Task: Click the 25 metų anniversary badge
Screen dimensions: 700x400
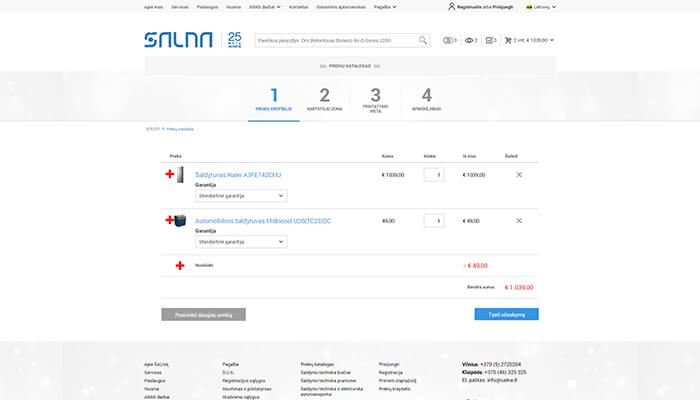Action: [x=234, y=40]
